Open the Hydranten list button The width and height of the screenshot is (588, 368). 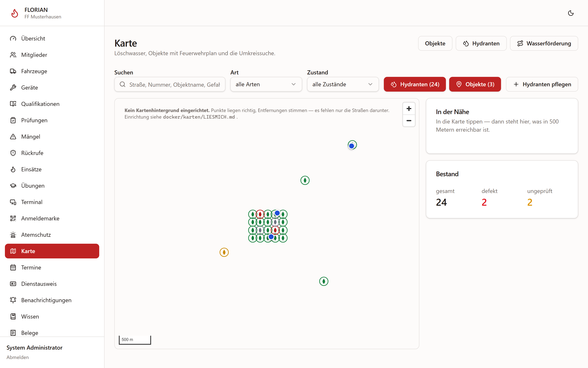[x=481, y=43]
